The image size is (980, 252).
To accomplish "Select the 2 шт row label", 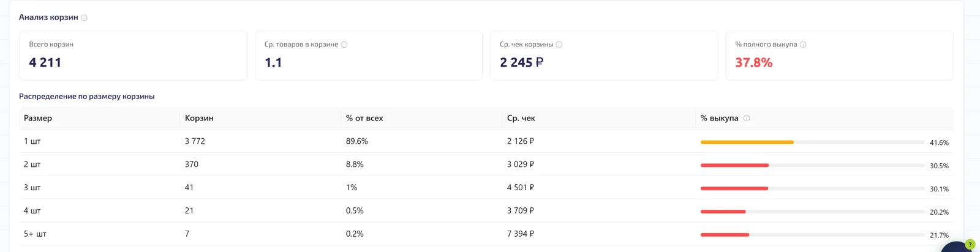I will pos(32,165).
